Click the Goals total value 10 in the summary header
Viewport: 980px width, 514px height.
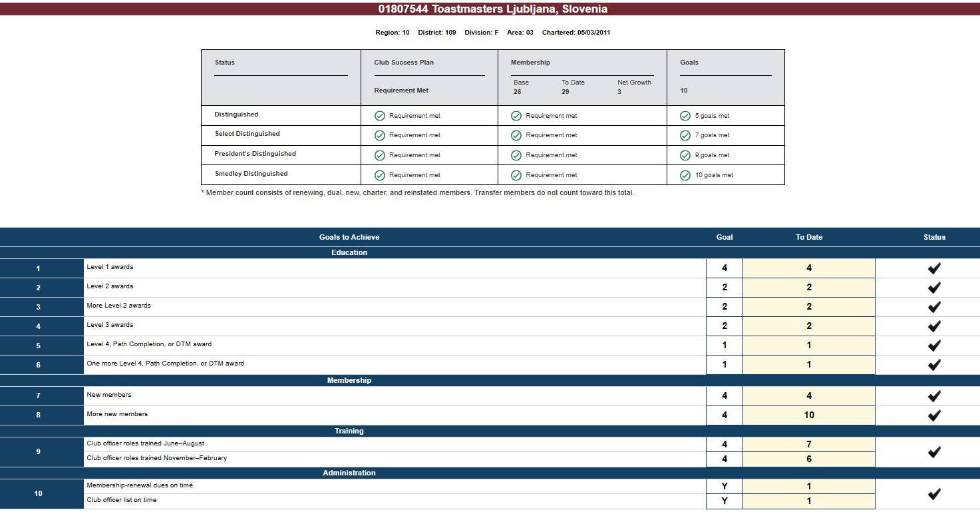coord(684,91)
